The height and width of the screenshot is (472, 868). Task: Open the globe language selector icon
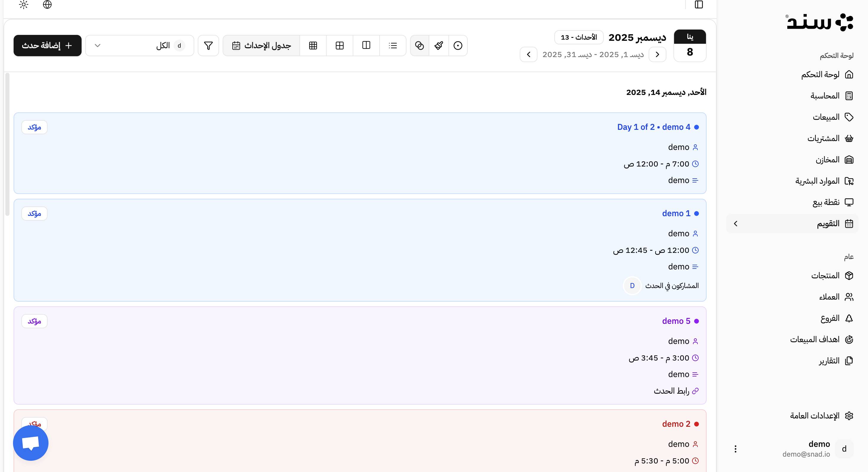click(x=48, y=5)
